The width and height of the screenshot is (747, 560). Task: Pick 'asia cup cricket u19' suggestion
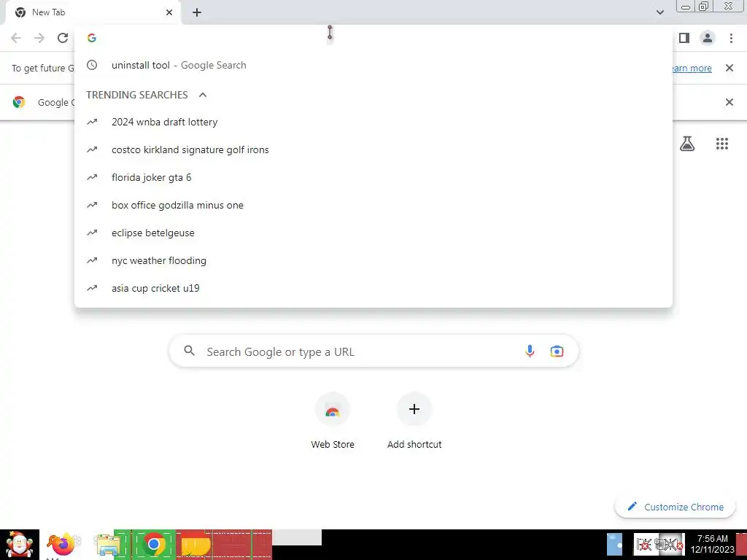(373, 288)
